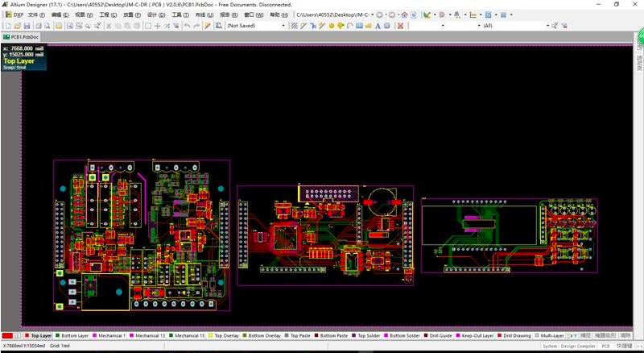Click the Home page icon

[403, 15]
